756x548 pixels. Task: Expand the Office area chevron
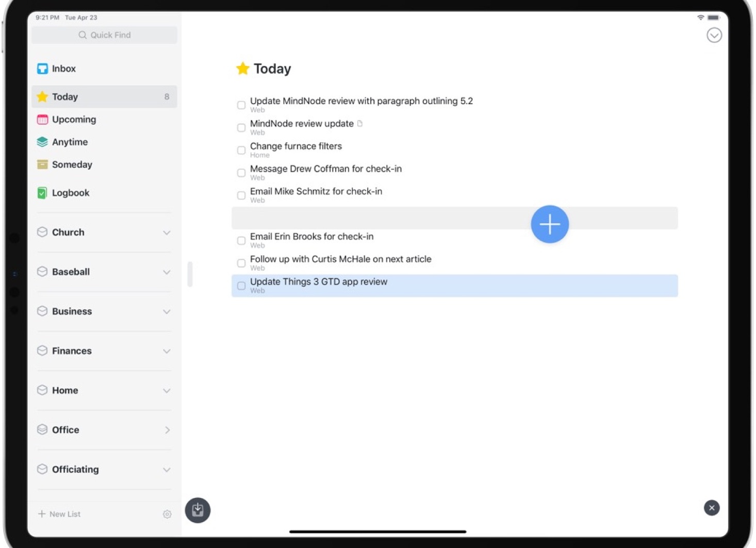tap(167, 430)
